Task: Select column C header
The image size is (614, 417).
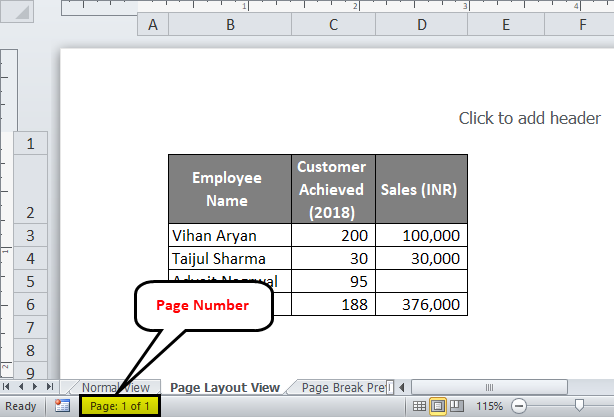Action: tap(334, 25)
